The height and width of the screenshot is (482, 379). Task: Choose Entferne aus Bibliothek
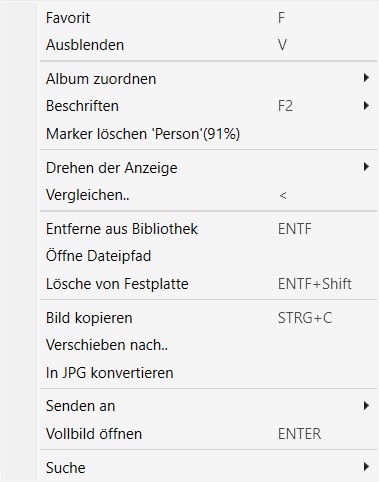[208, 229]
